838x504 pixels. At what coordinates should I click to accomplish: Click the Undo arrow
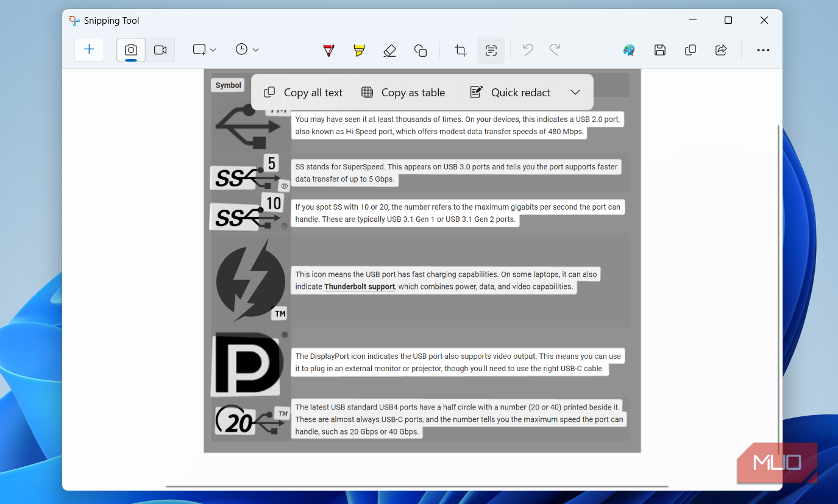click(528, 50)
